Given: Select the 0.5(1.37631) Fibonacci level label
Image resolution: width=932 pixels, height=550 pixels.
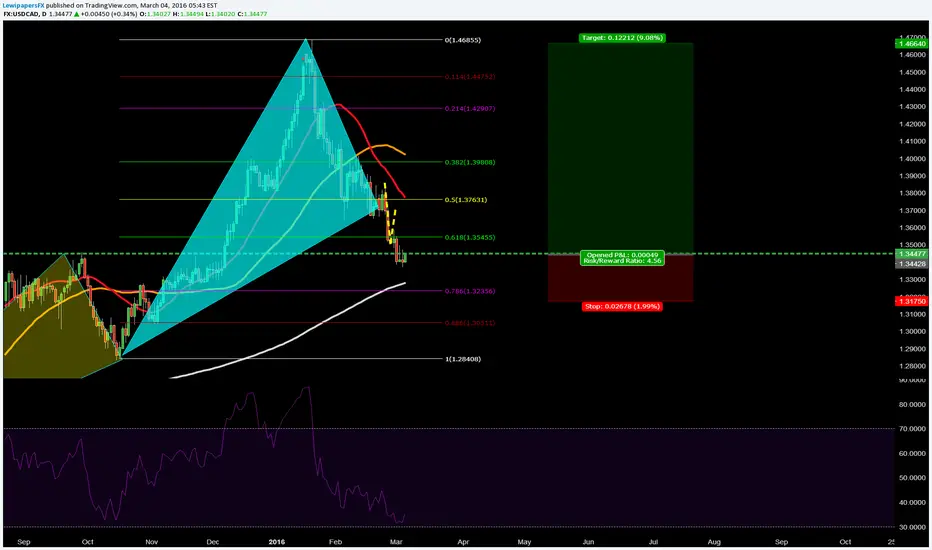Looking at the screenshot, I should click(x=466, y=200).
